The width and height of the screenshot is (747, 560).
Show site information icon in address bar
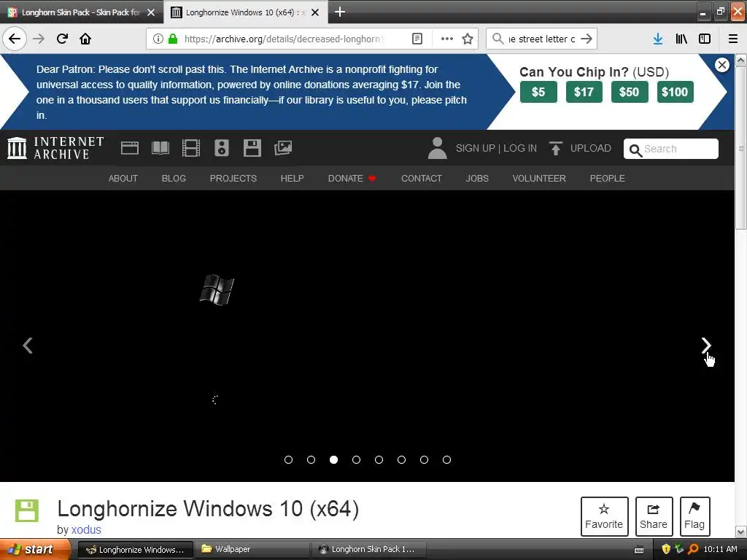click(158, 39)
